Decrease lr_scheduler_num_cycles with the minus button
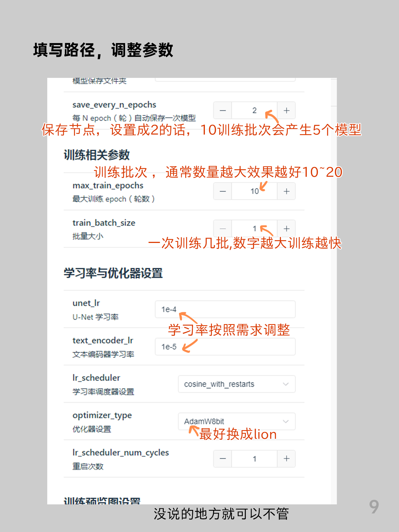399x532 pixels. click(223, 459)
